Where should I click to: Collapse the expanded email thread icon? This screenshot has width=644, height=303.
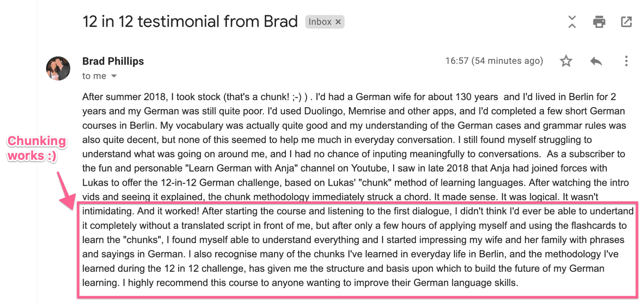coord(572,21)
